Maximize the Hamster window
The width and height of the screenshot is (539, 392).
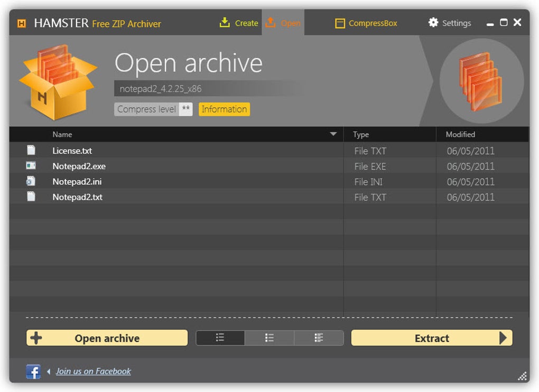(504, 22)
